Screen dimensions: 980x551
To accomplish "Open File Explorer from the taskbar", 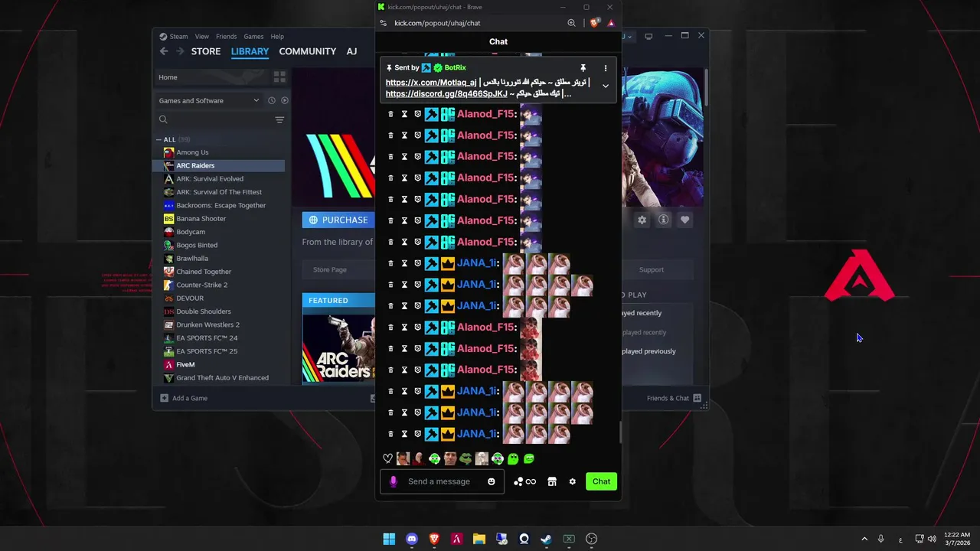I will 479,539.
